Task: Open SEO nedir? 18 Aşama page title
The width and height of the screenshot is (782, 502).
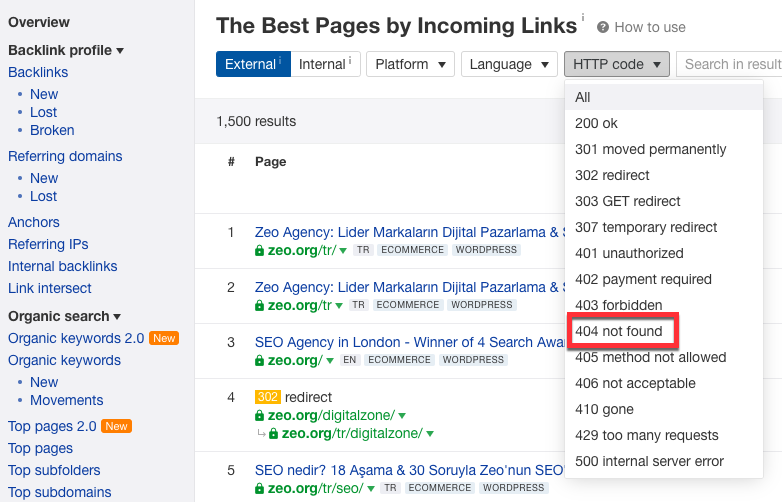Action: pos(409,470)
